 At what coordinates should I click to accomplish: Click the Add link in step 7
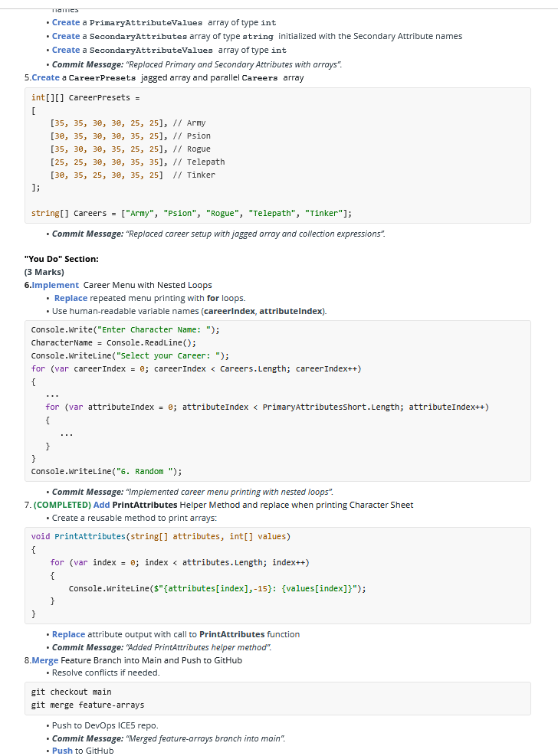[101, 505]
